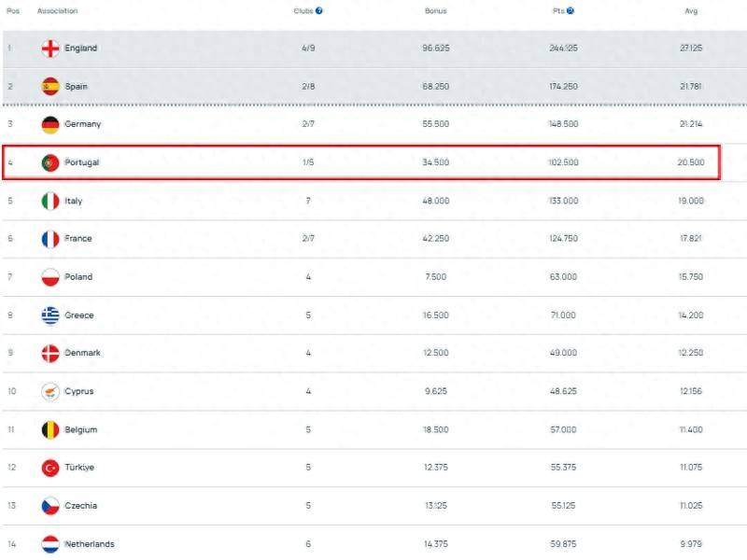The width and height of the screenshot is (747, 560).
Task: Click the England flag icon
Action: (x=50, y=49)
